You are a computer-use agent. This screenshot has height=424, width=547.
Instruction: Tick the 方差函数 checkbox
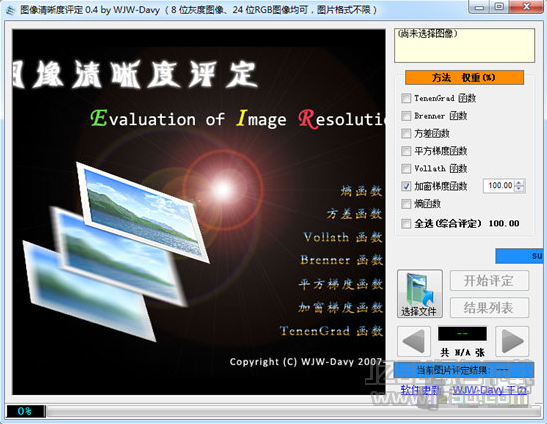point(406,133)
